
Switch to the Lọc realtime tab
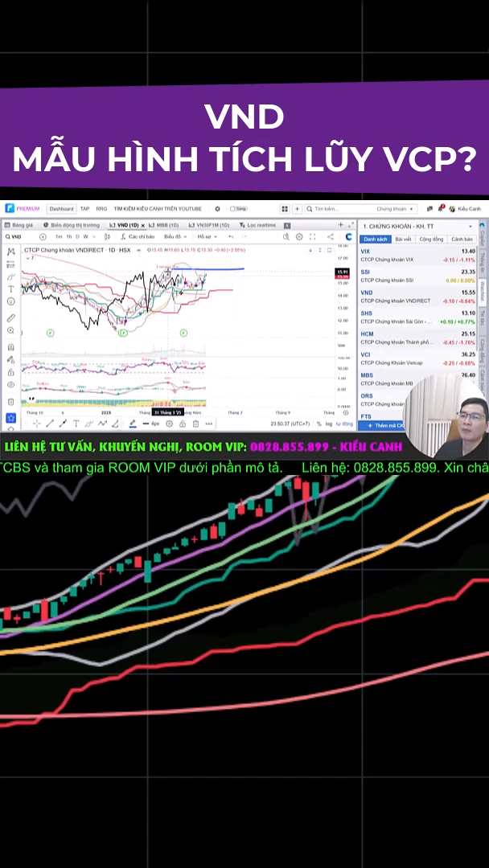258,225
